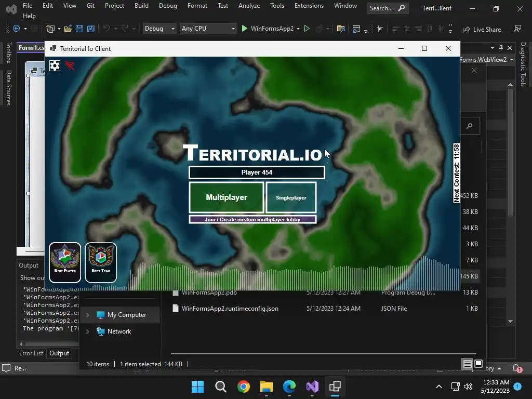This screenshot has height=399, width=532.
Task: Click the Live Share button
Action: point(482,30)
